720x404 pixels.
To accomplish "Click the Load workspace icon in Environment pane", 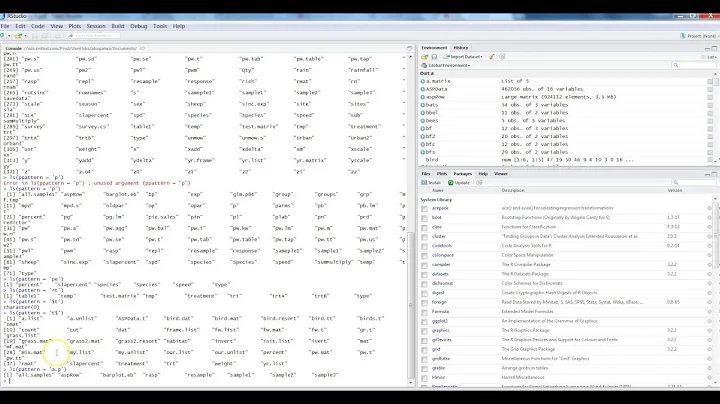I will (424, 57).
